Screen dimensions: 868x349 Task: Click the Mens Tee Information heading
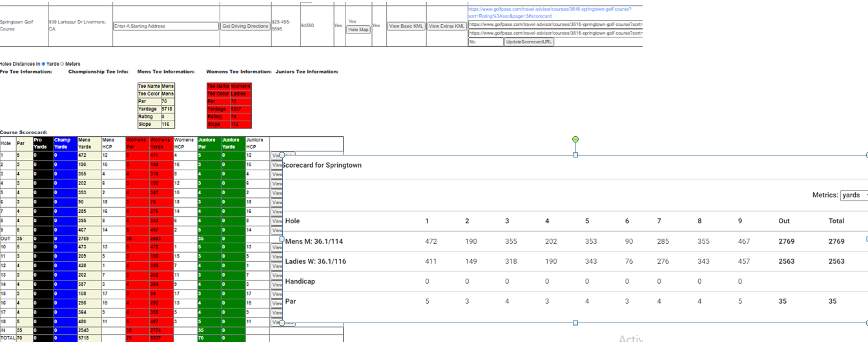tap(166, 72)
